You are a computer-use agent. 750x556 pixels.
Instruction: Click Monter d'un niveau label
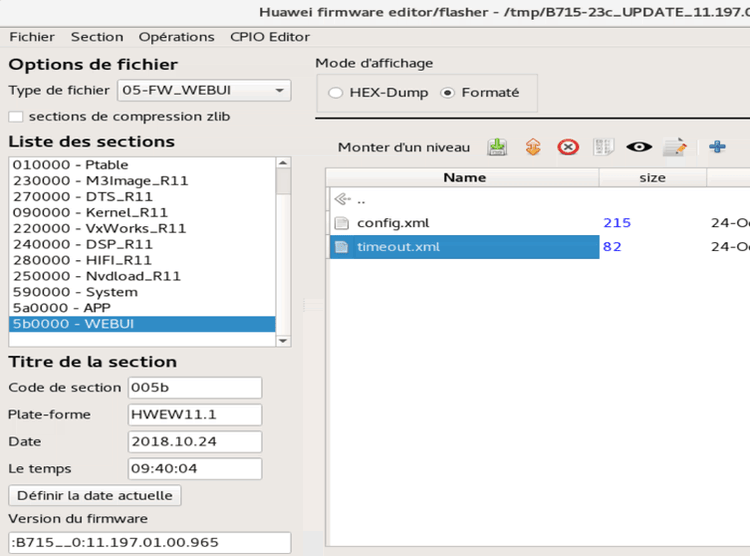tap(404, 147)
